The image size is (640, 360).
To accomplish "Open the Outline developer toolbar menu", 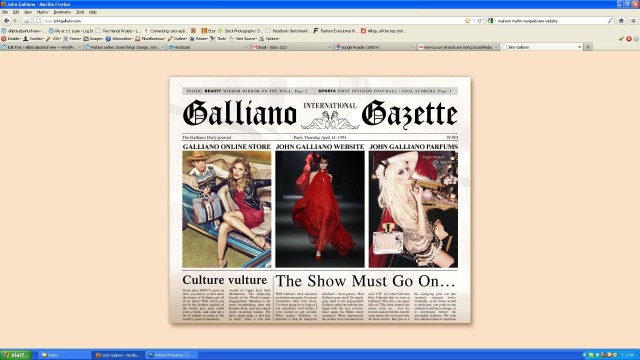I will [178, 39].
